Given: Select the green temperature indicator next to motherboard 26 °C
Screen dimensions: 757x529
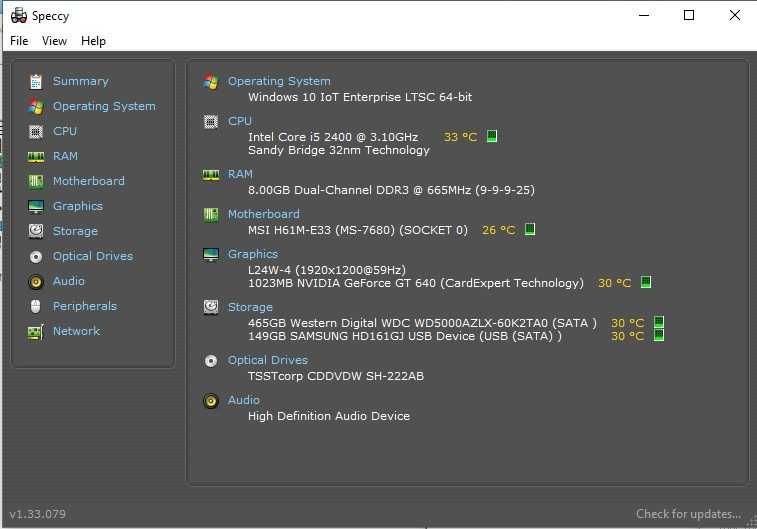Looking at the screenshot, I should pos(530,229).
